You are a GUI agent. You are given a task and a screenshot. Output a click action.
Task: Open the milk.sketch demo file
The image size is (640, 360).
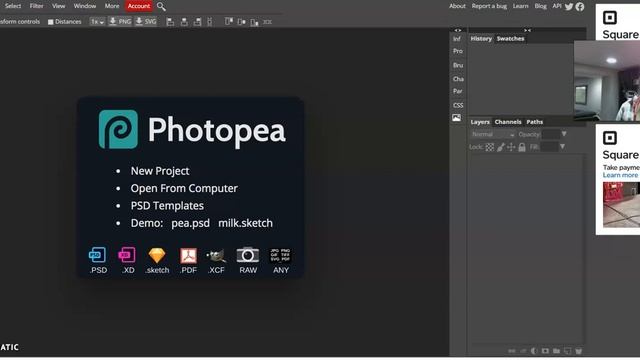click(x=245, y=223)
